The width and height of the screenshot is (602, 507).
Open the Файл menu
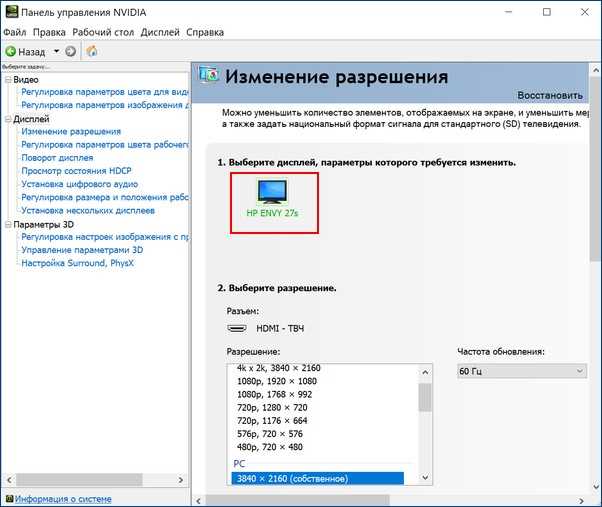(15, 32)
